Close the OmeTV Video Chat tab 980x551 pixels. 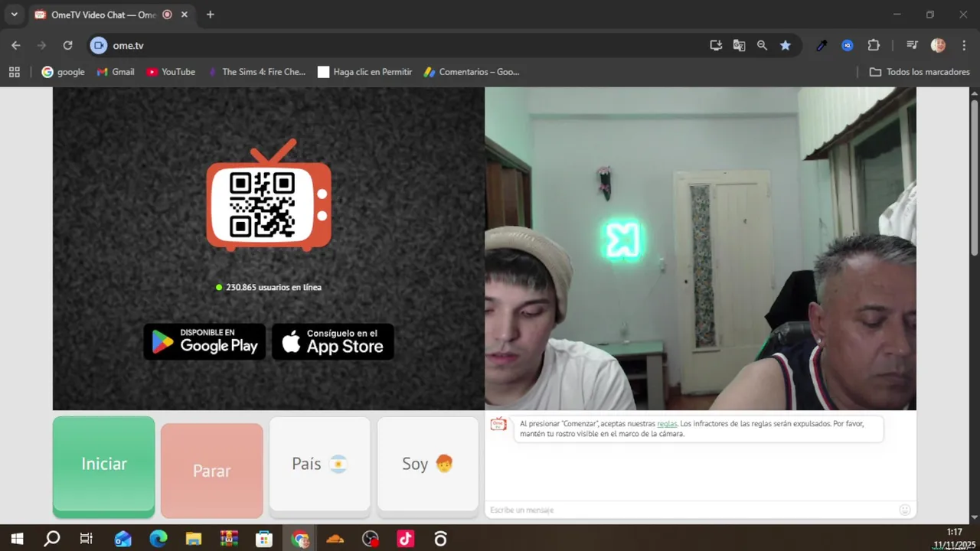[x=185, y=15]
